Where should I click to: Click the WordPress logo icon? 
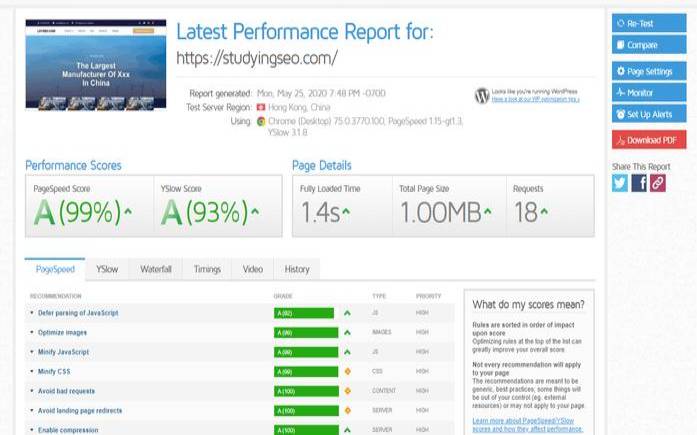[x=482, y=96]
